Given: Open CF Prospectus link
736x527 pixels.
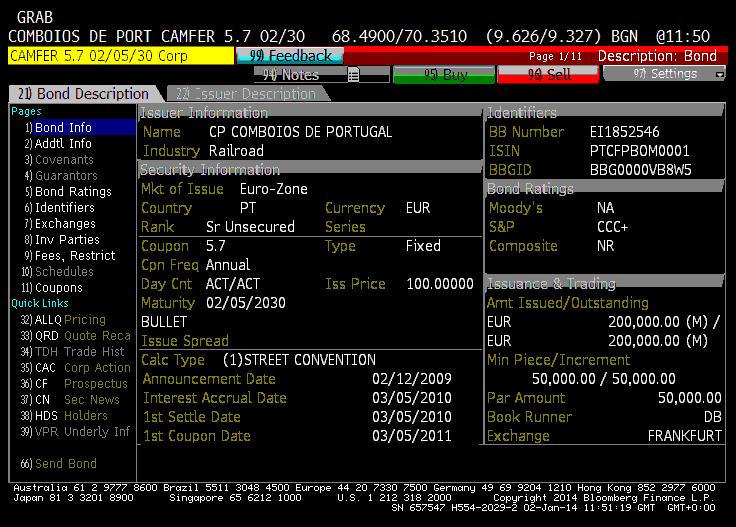Looking at the screenshot, I should [x=74, y=383].
